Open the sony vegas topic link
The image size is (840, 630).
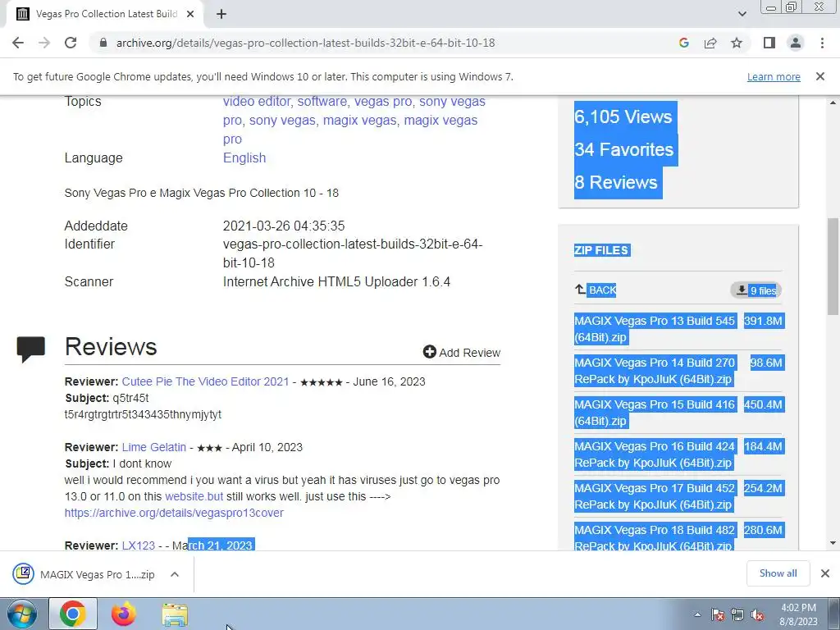(282, 120)
